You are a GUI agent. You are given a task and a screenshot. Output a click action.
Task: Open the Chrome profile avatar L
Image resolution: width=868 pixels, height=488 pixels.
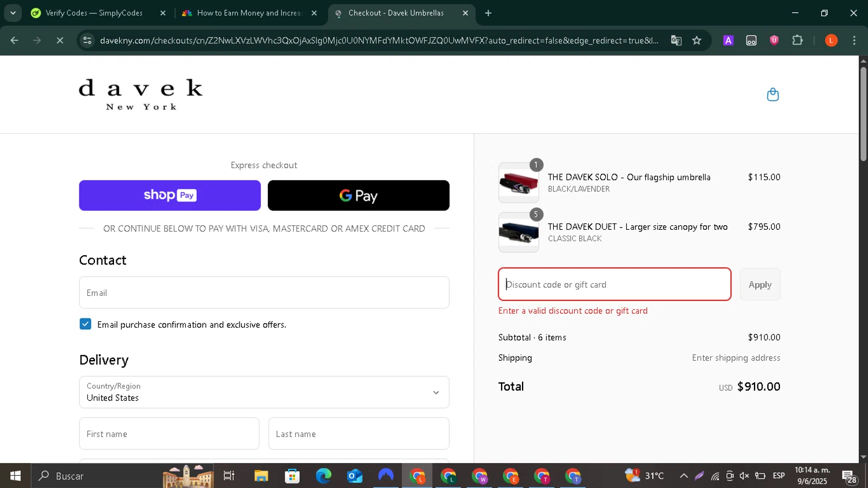point(832,41)
